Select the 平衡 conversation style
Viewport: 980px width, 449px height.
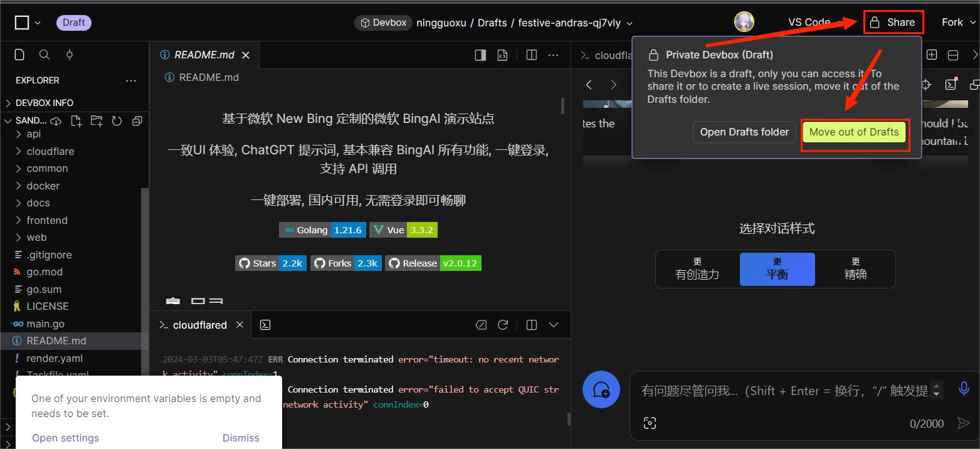click(777, 269)
